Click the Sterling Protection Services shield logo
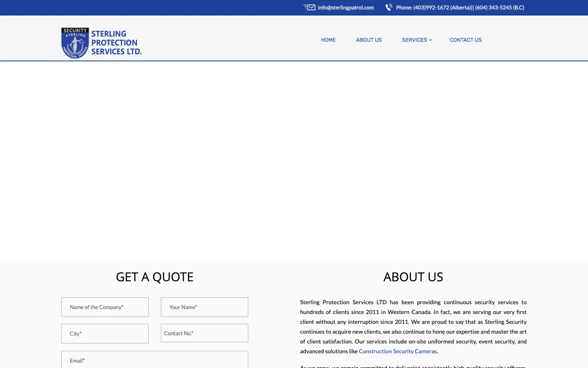This screenshot has width=588, height=368. click(75, 43)
